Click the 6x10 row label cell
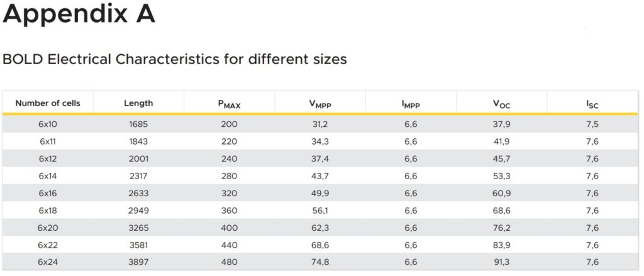Screen dimensions: 644x276 tap(48, 124)
